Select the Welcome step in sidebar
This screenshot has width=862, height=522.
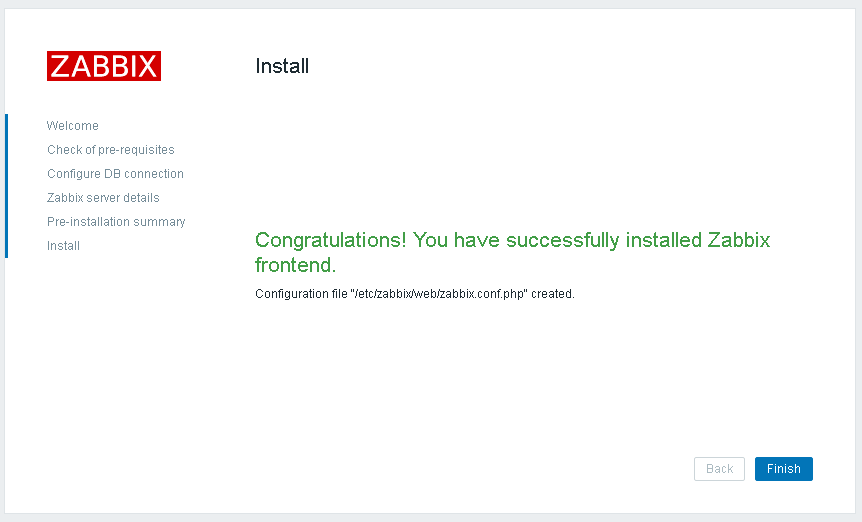(72, 126)
